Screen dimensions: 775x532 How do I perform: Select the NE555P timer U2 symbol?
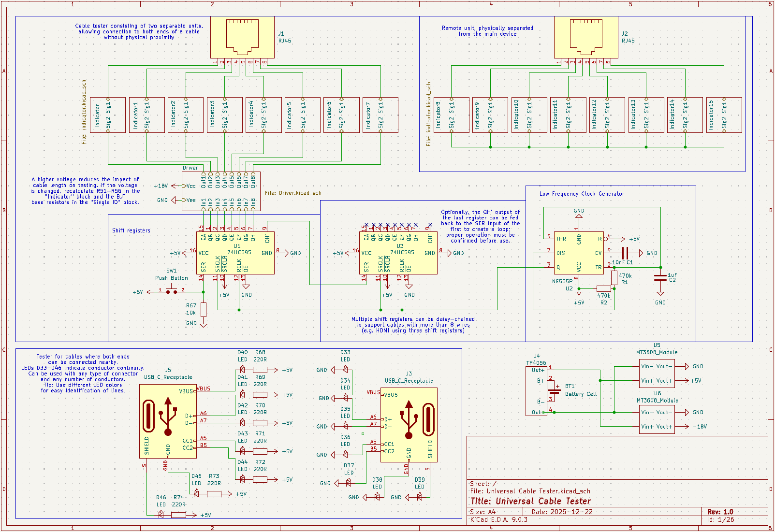579,253
